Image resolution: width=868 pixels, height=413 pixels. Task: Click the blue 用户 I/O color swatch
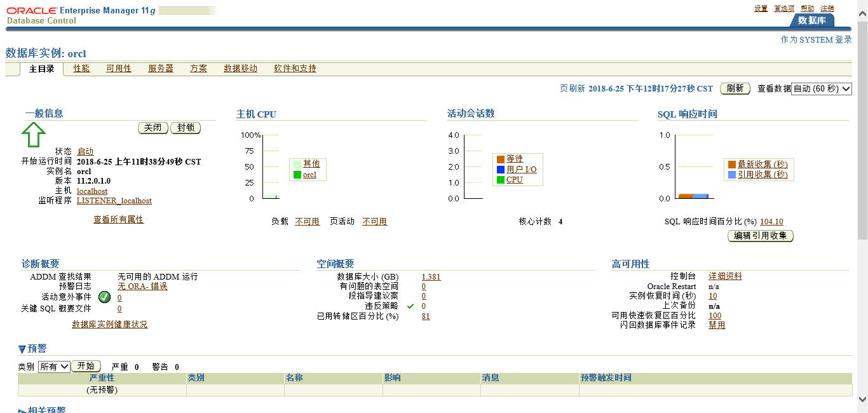pos(500,170)
